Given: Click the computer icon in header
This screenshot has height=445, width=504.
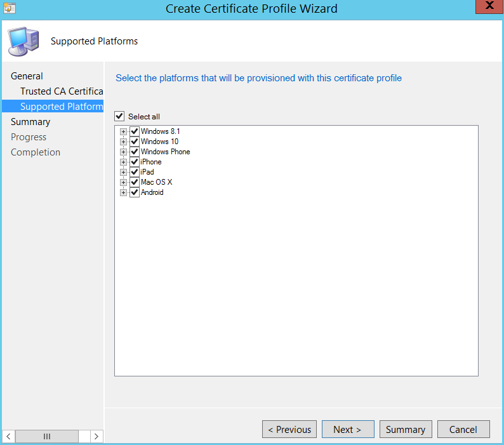Looking at the screenshot, I should 23,41.
